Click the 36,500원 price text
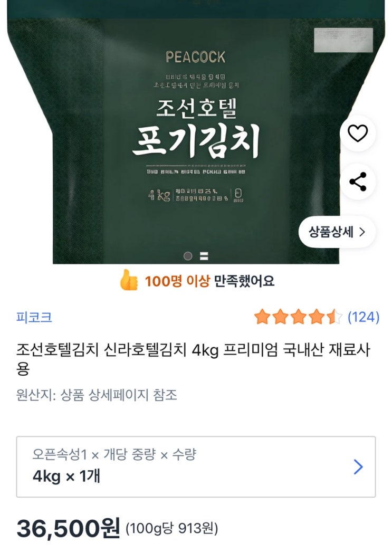 coord(69,528)
